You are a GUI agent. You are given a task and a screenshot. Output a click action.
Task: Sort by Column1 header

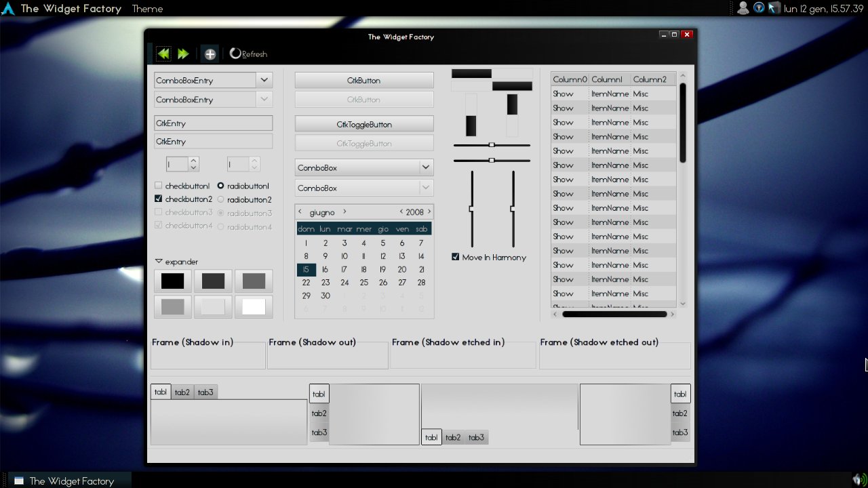(x=610, y=79)
